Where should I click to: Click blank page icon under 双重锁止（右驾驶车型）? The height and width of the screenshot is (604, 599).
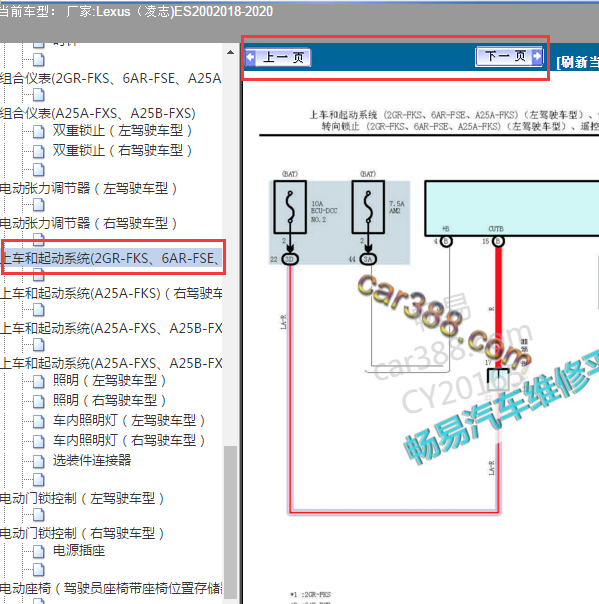[x=39, y=169]
